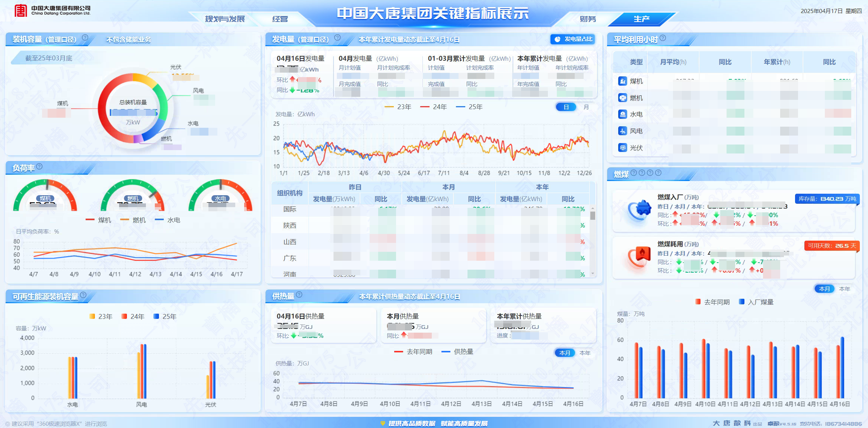The height and width of the screenshot is (428, 868).
Task: Click help icon next to 负荷率
Action: (39, 167)
